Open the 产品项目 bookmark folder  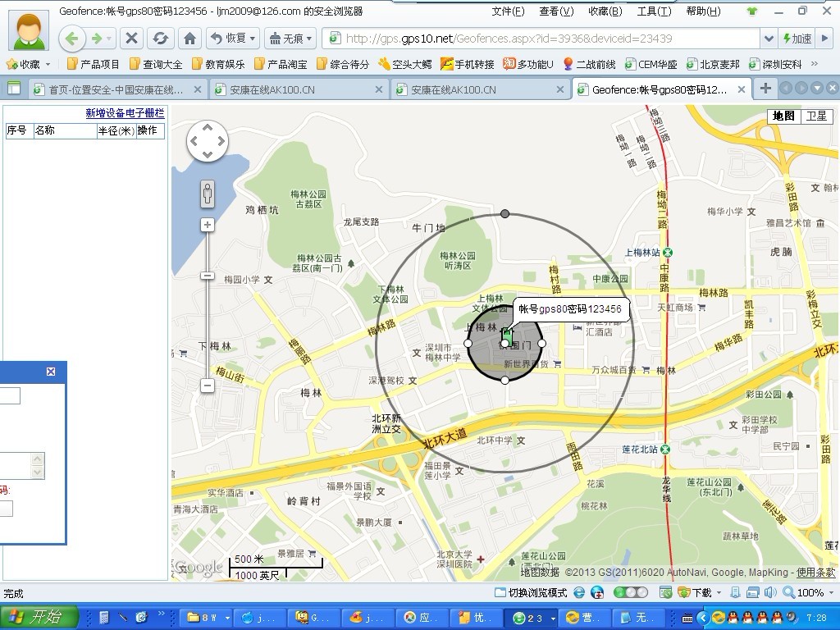click(x=94, y=64)
